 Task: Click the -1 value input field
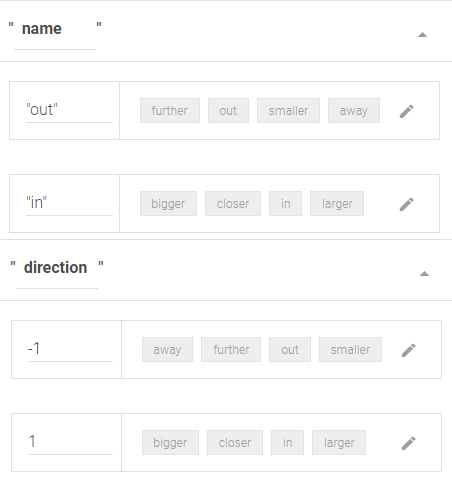(70, 350)
